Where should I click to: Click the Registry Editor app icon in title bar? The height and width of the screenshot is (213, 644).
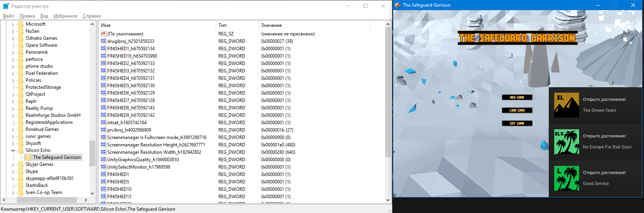point(6,6)
